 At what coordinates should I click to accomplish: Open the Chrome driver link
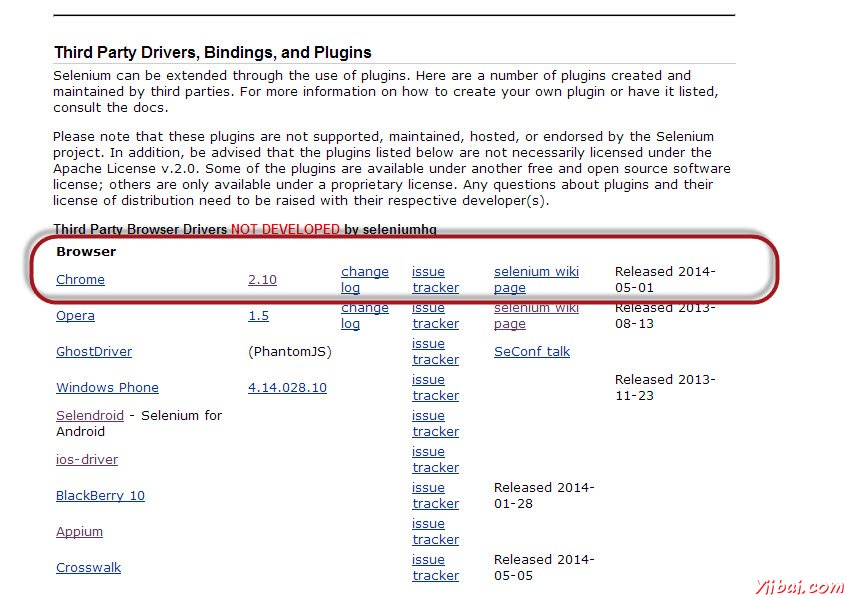pyautogui.click(x=80, y=280)
